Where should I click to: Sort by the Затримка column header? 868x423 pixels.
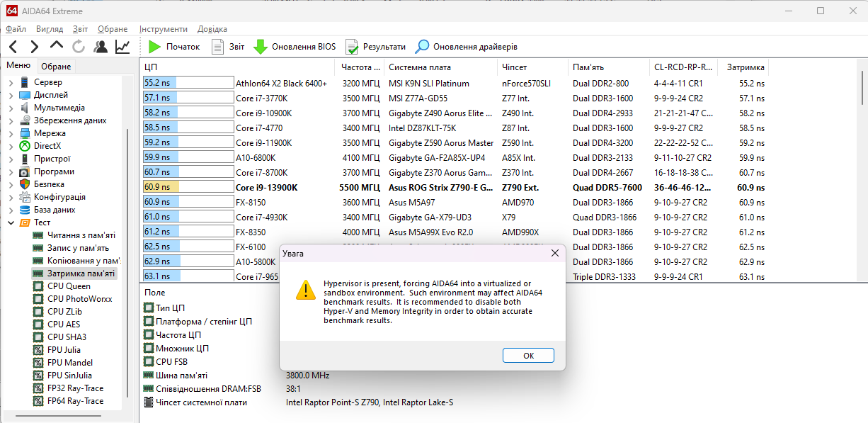743,67
